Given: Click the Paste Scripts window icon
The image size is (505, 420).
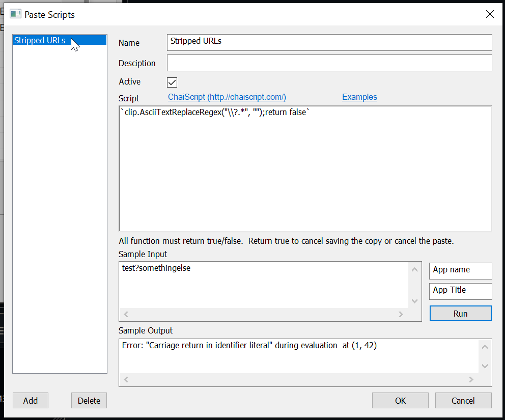Looking at the screenshot, I should click(15, 14).
